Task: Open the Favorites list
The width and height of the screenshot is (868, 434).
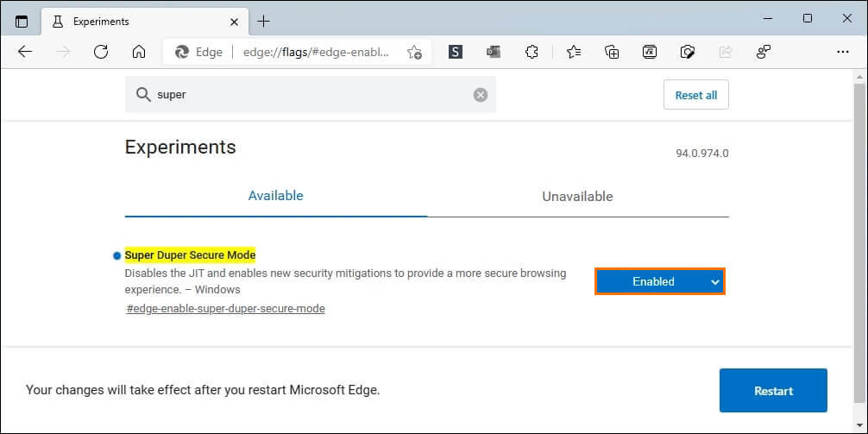Action: (x=574, y=52)
